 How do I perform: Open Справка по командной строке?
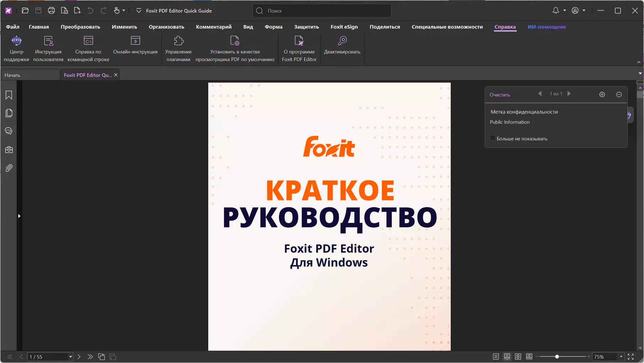pos(88,49)
